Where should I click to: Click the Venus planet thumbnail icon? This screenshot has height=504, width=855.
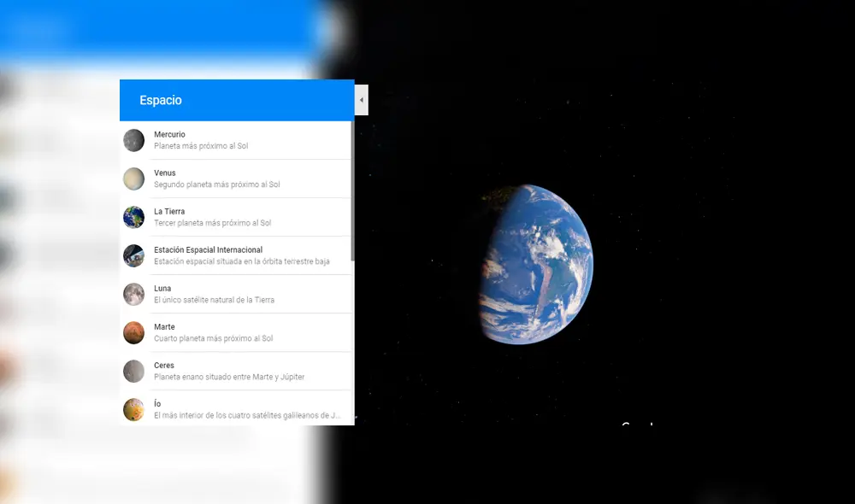tap(134, 178)
